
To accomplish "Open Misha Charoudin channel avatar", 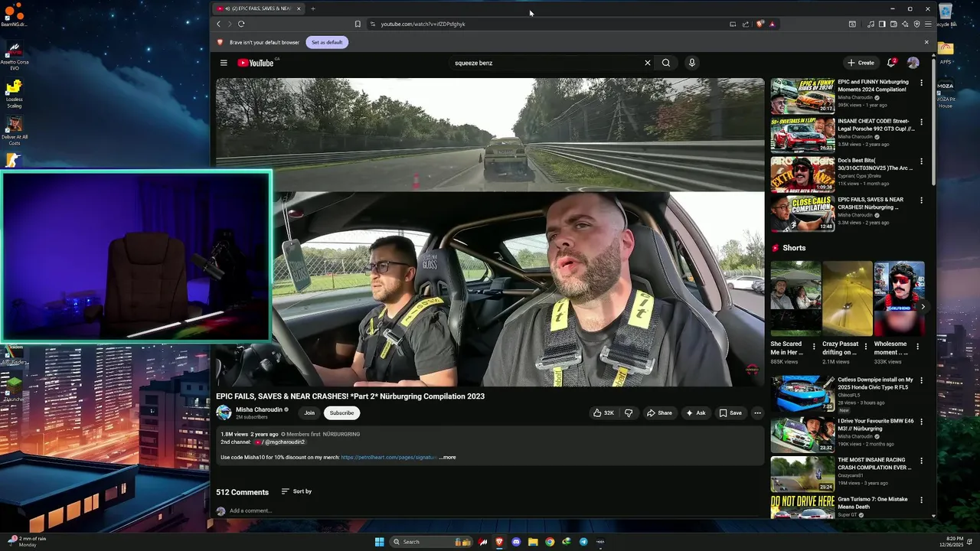I will click(x=224, y=412).
